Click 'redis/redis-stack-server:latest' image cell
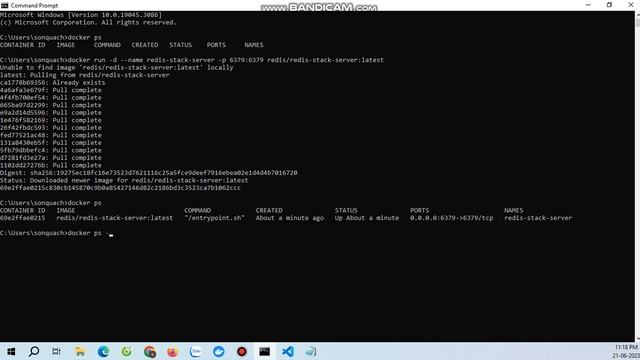The height and width of the screenshot is (360, 640). tap(115, 218)
